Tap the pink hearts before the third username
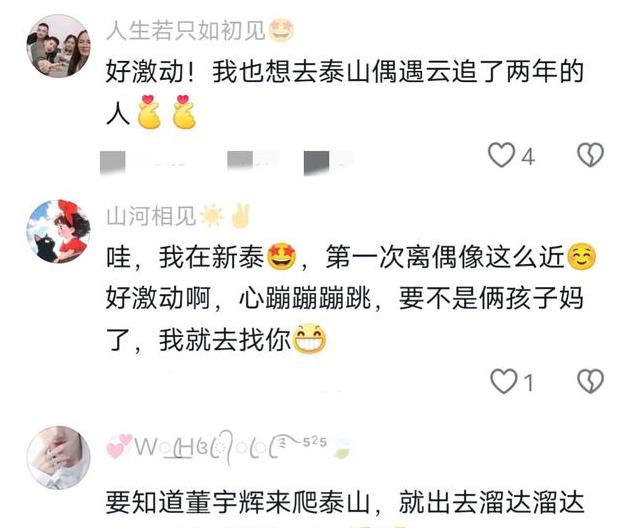 (119, 446)
